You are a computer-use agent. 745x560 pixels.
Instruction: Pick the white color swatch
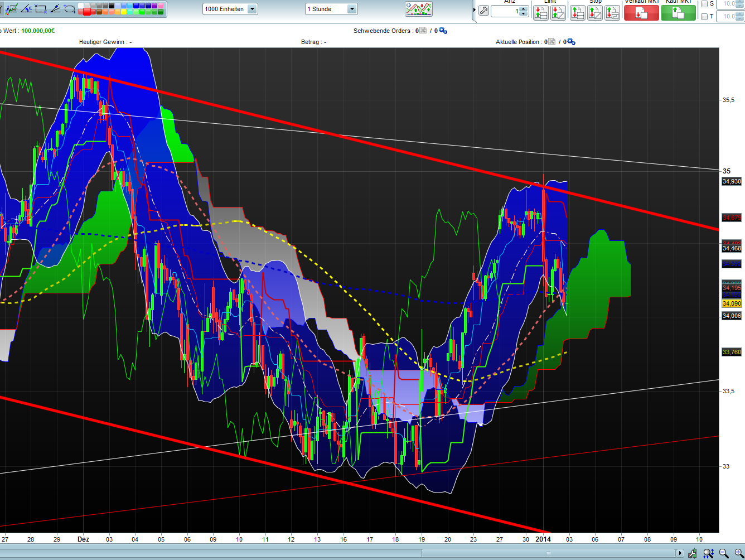81,5
